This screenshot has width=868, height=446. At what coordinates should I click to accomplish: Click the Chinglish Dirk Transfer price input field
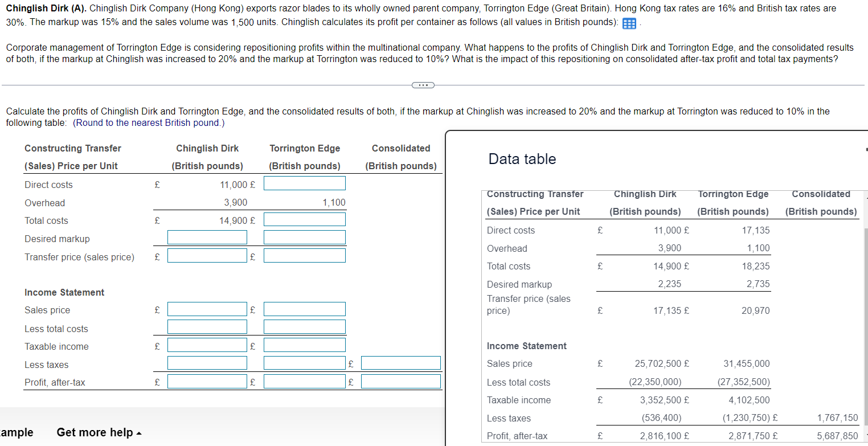(207, 255)
